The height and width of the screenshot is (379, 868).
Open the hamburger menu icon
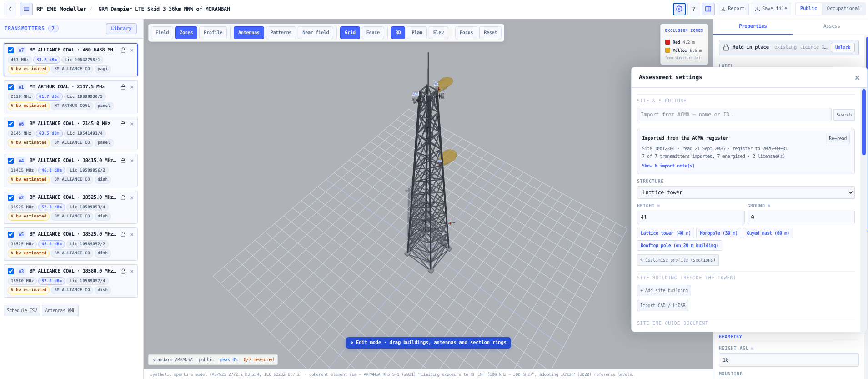click(26, 9)
